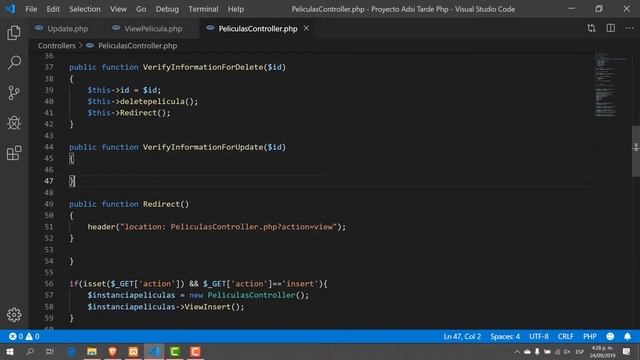Open the Action Center notifications icon
Viewport: 640px width, 360px height.
(627, 351)
